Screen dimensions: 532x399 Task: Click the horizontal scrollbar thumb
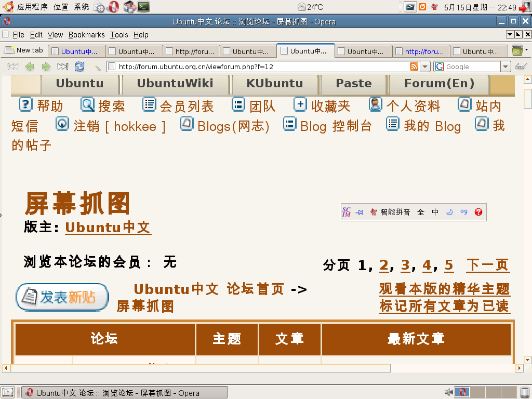(201, 368)
